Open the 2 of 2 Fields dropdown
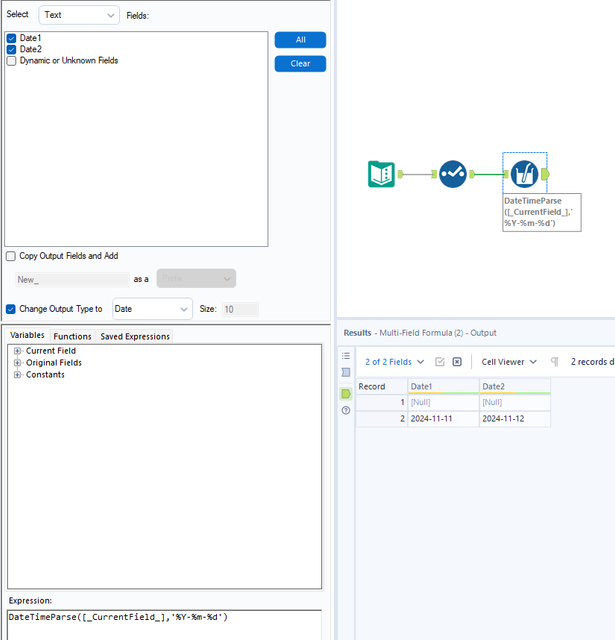The image size is (615, 640). tap(395, 362)
